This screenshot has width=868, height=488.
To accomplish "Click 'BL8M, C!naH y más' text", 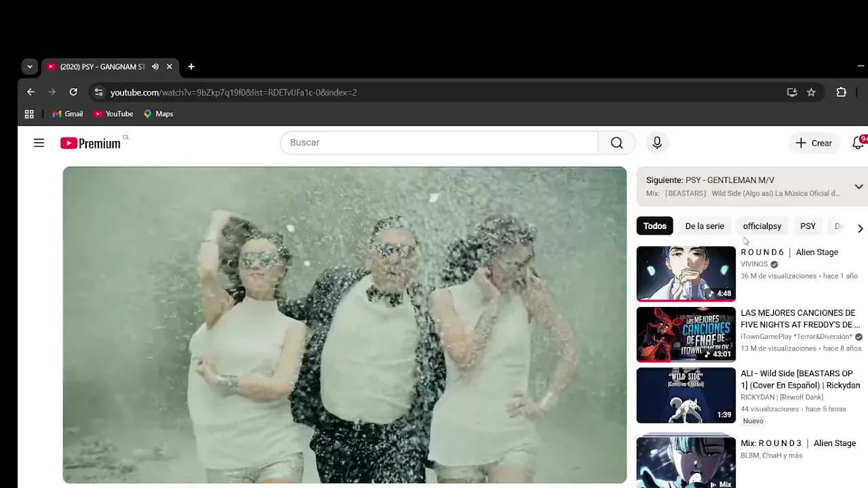I will tap(772, 455).
